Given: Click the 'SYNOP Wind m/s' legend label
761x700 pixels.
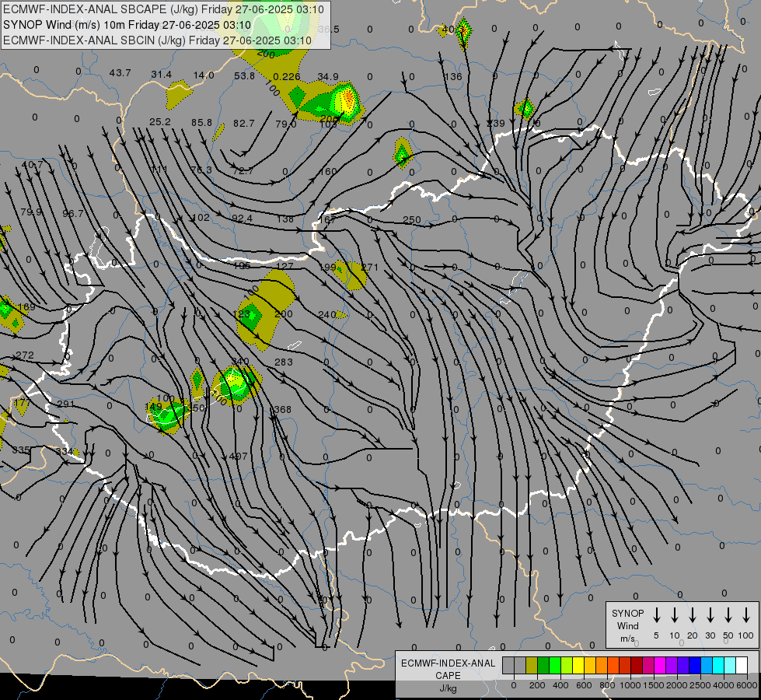Looking at the screenshot, I should (627, 625).
